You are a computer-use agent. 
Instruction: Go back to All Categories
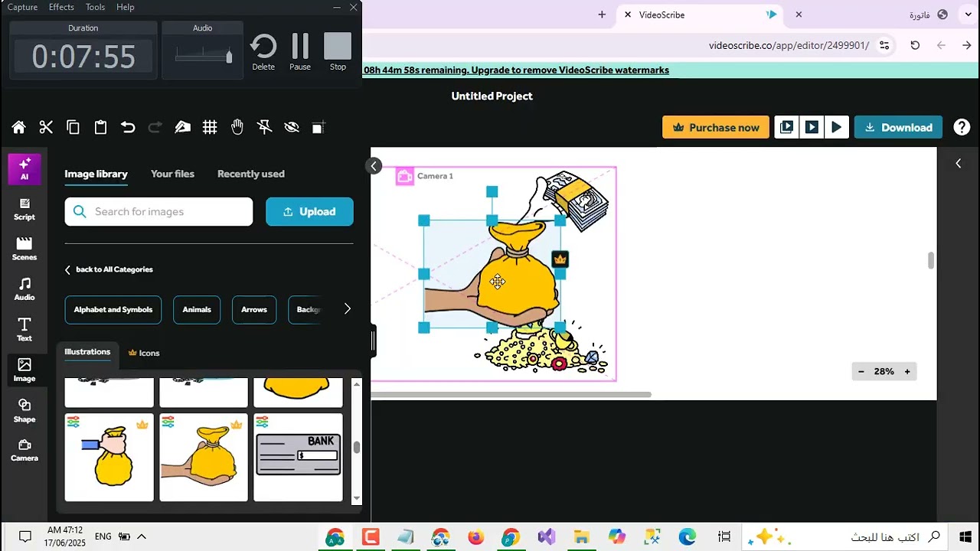pos(109,269)
